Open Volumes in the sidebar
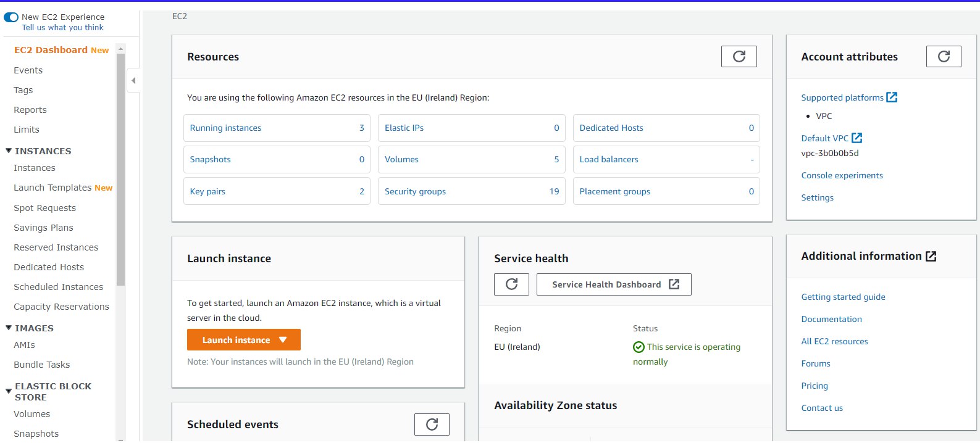Screen dimensions: 980x443 point(32,414)
